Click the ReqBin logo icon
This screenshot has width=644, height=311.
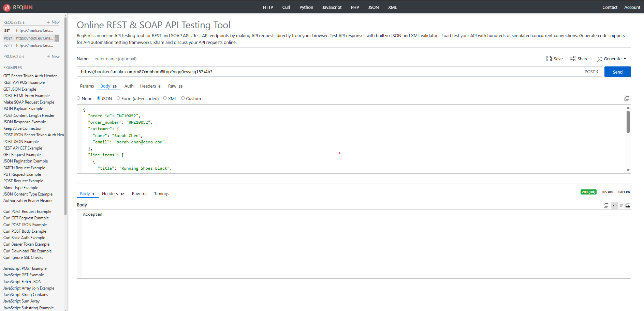(7, 7)
